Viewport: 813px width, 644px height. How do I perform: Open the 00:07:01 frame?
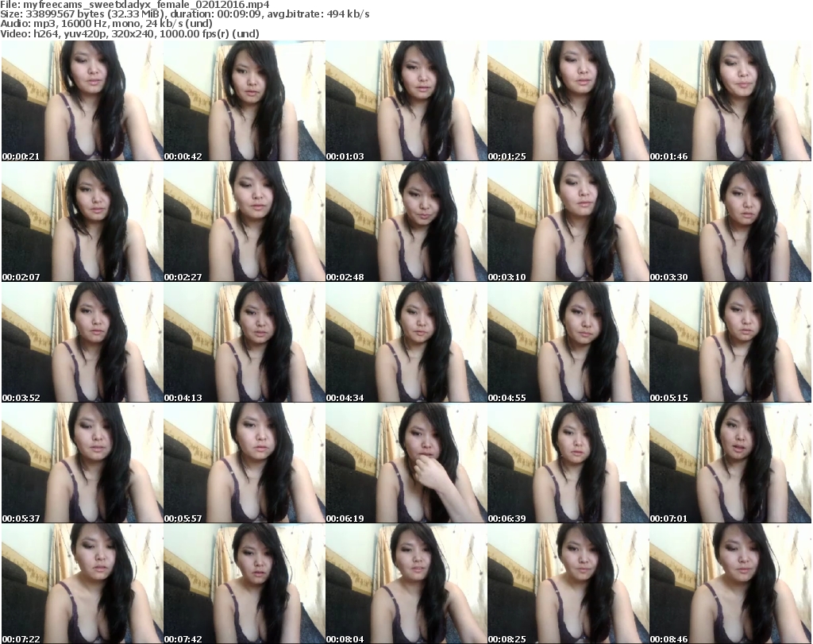[x=730, y=463]
